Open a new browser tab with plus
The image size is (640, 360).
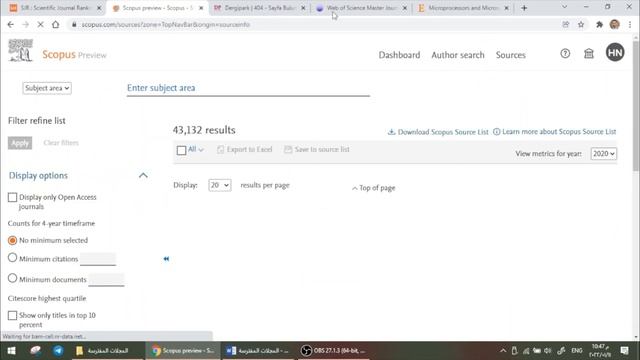tap(524, 8)
